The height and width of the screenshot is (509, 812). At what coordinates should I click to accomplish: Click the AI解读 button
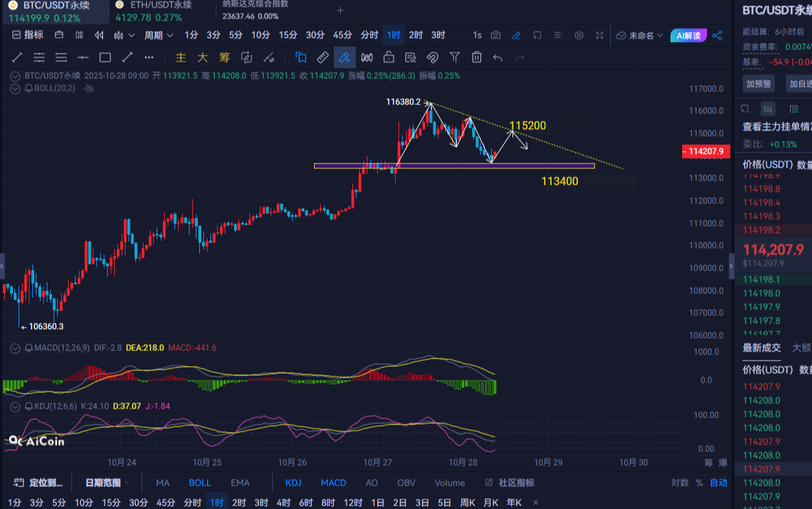pos(689,35)
